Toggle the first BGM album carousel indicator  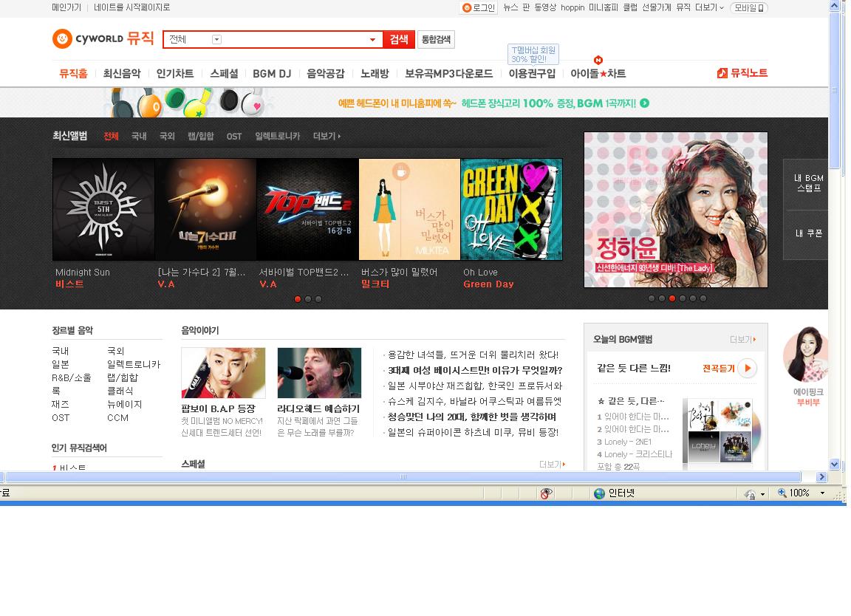(651, 298)
